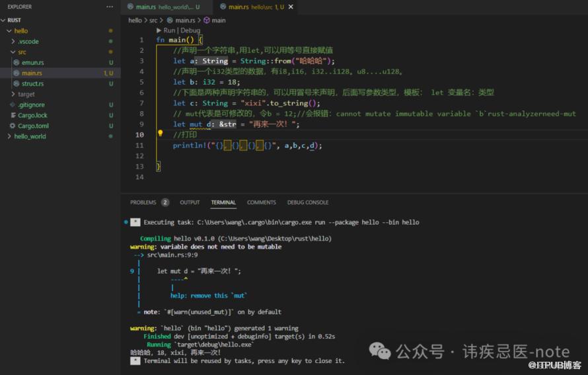Expand the .vscode folder
This screenshot has height=375, width=588.
click(13, 41)
